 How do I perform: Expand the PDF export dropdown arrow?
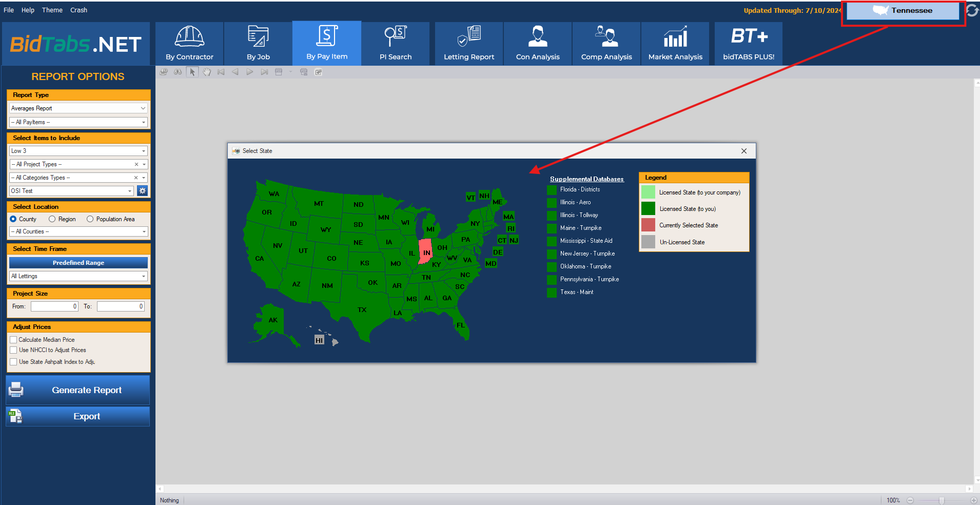(x=290, y=72)
